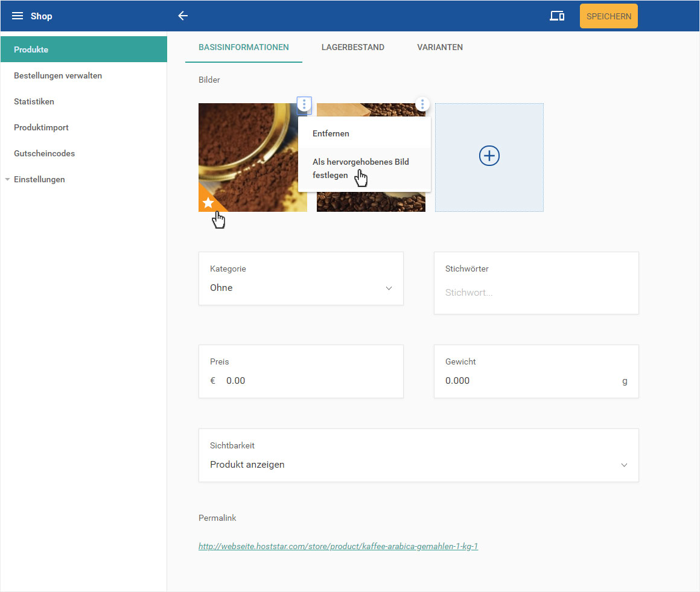Screen dimensions: 700x592
Task: Open the Produkte section
Action: pyautogui.click(x=84, y=49)
